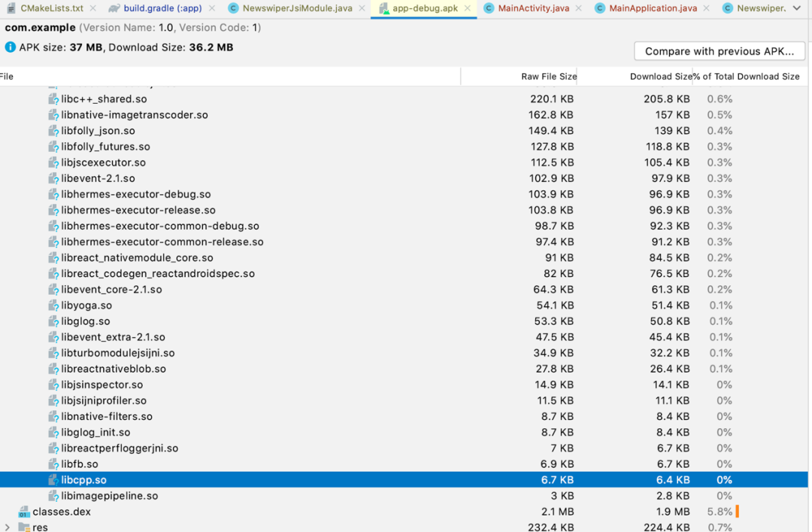The image size is (812, 532).
Task: Click the build.gradle elephant tab icon
Action: tap(114, 8)
